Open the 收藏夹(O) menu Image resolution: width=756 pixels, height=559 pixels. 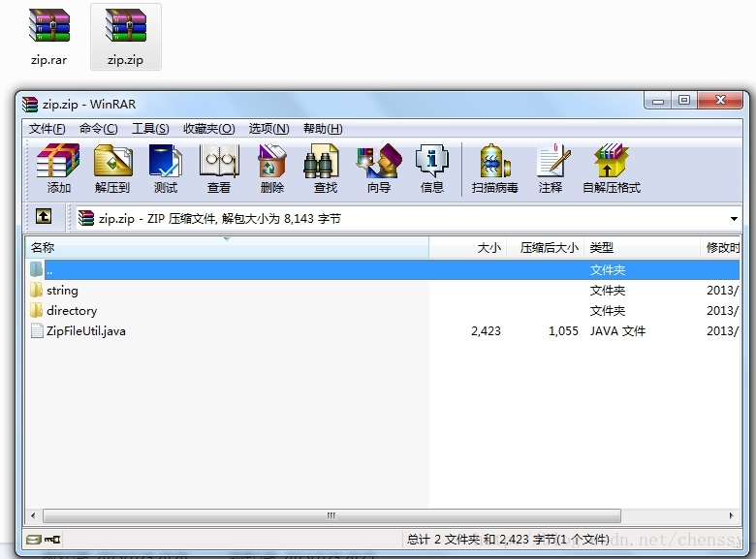[208, 129]
